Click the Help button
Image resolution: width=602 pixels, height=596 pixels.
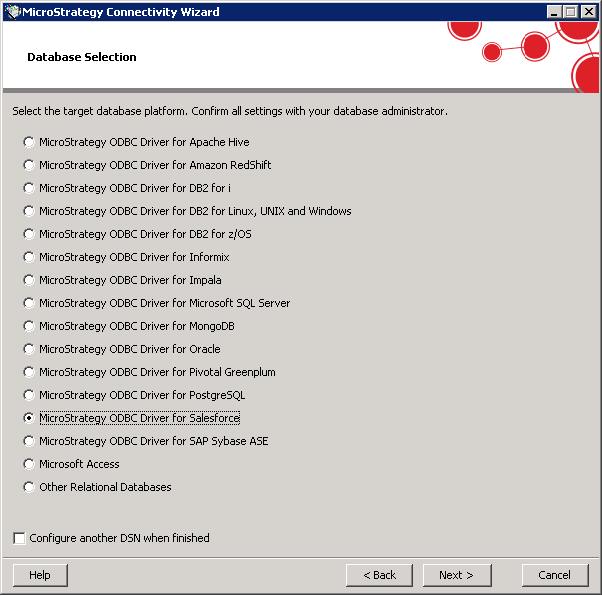(40, 575)
